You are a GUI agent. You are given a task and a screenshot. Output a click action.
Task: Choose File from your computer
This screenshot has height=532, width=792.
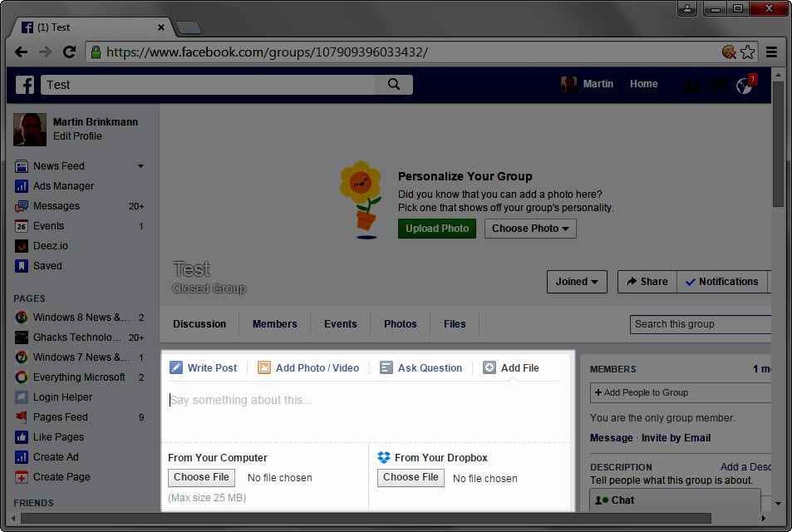202,477
